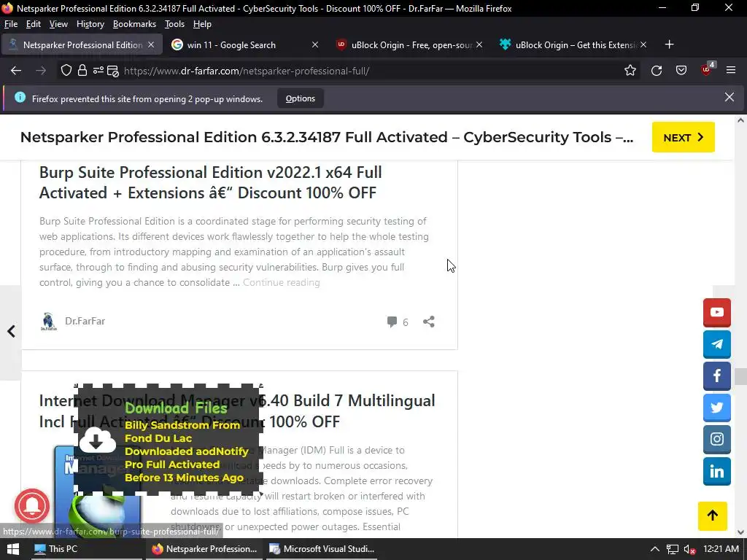Image resolution: width=747 pixels, height=560 pixels.
Task: Reload the page
Action: (x=656, y=71)
